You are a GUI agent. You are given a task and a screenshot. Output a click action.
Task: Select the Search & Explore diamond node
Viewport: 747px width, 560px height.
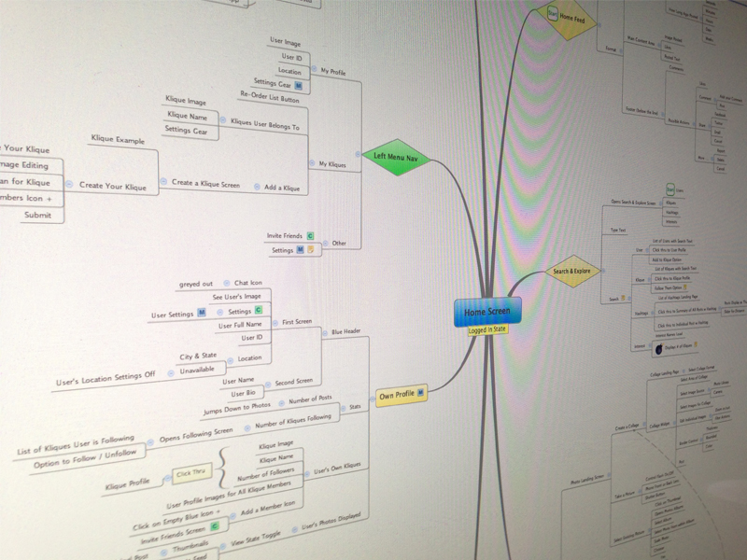(x=571, y=272)
